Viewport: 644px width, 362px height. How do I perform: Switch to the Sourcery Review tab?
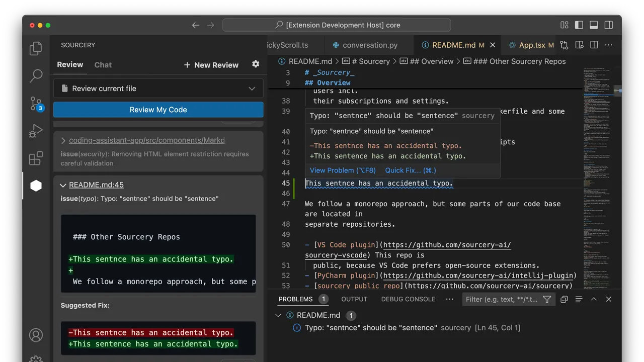tap(70, 64)
